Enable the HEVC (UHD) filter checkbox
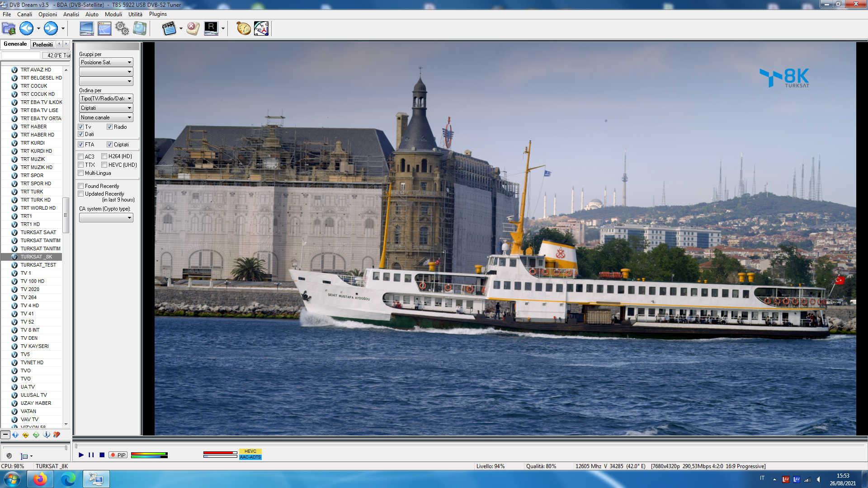The height and width of the screenshot is (488, 868). click(104, 165)
